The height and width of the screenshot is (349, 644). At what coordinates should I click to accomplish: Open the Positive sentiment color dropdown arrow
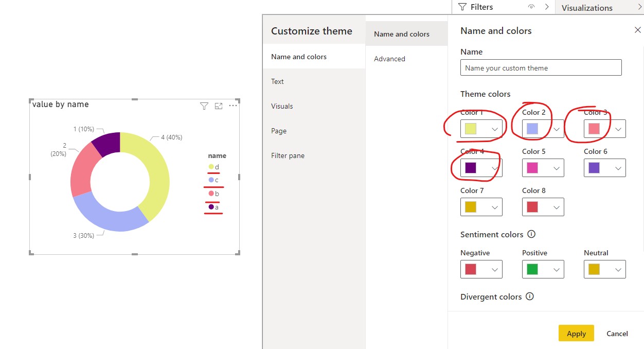[557, 270]
